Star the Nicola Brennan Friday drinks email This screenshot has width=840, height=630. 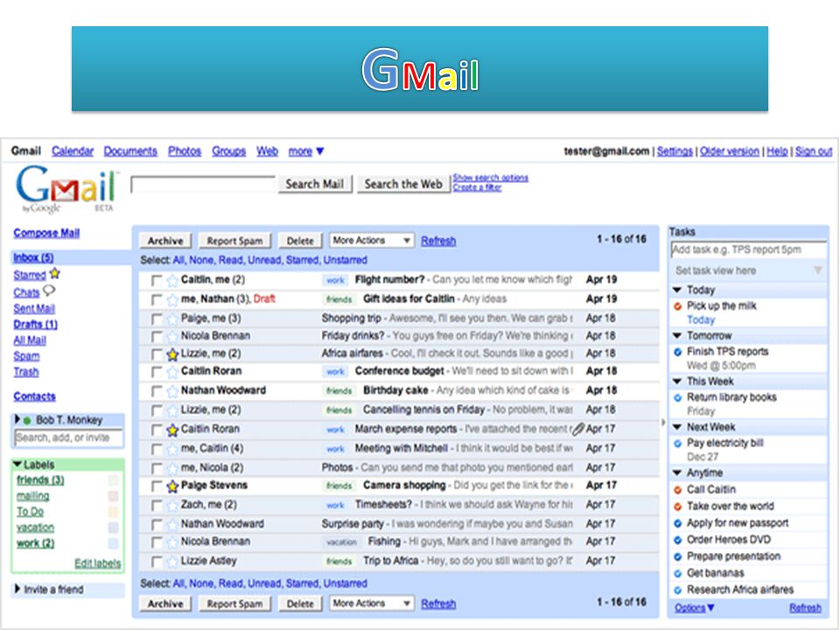click(172, 336)
